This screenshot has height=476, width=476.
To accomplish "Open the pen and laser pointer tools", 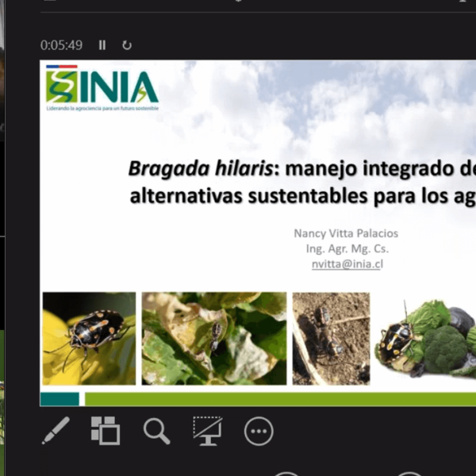I will tap(56, 431).
